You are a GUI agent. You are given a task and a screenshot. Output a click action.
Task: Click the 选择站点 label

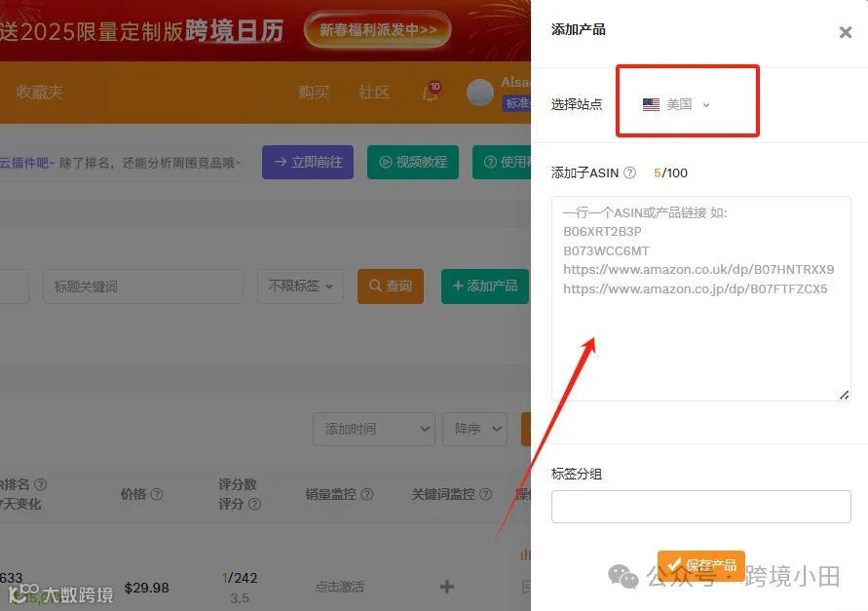point(577,104)
